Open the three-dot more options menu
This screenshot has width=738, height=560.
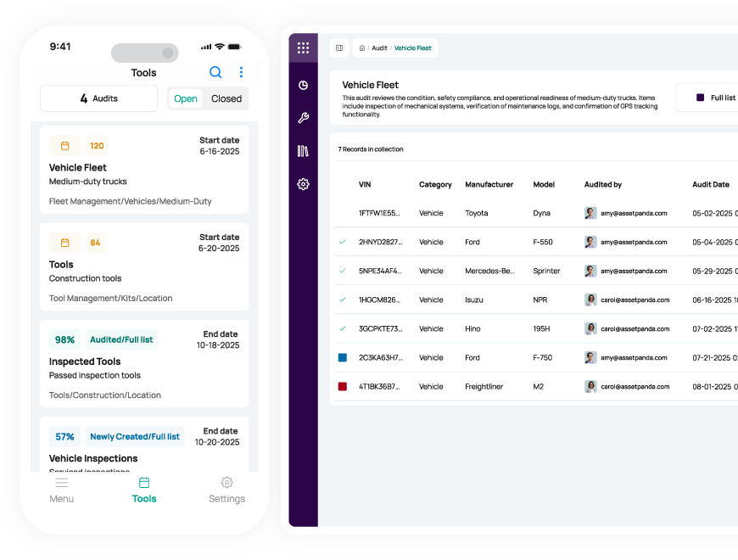(241, 73)
